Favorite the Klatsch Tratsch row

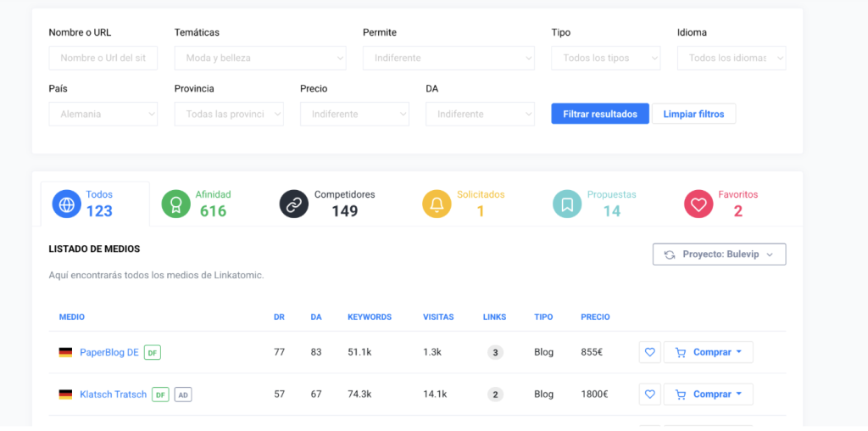649,394
